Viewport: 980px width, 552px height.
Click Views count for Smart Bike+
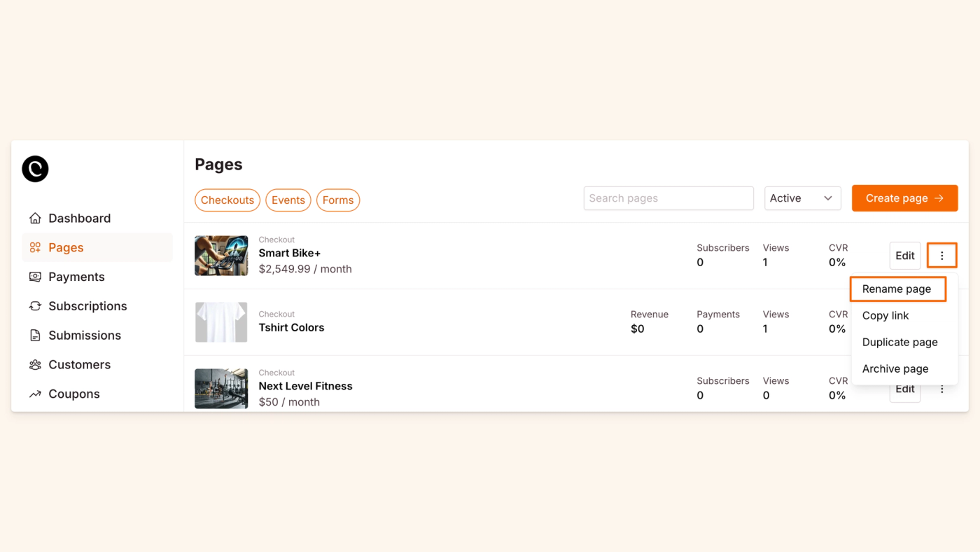coord(765,263)
